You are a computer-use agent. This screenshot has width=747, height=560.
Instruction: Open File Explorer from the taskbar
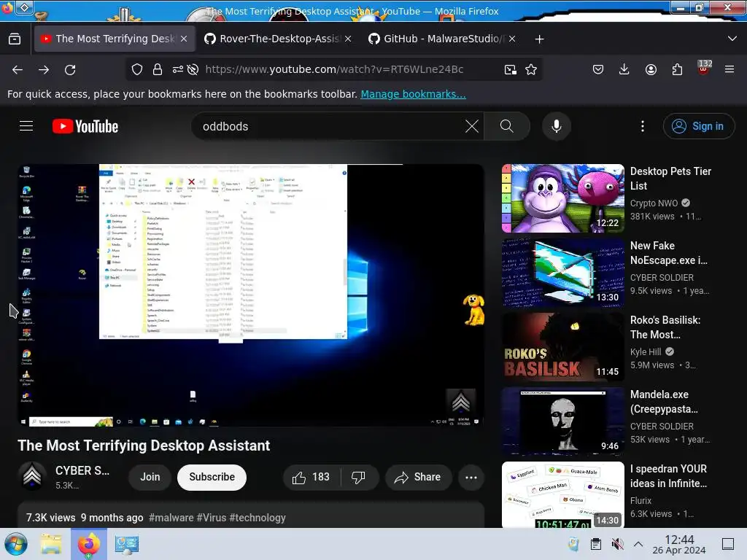tap(51, 544)
